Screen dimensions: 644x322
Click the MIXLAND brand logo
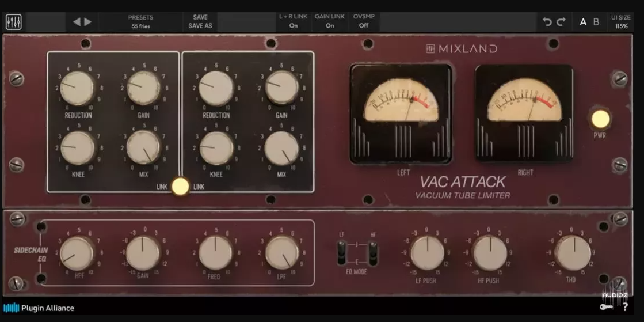click(461, 48)
